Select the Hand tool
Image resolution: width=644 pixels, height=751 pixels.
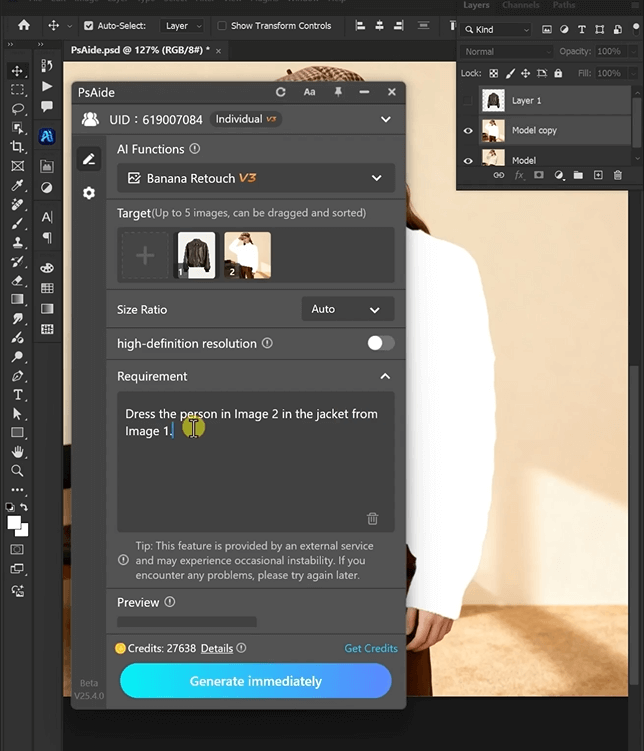(17, 452)
